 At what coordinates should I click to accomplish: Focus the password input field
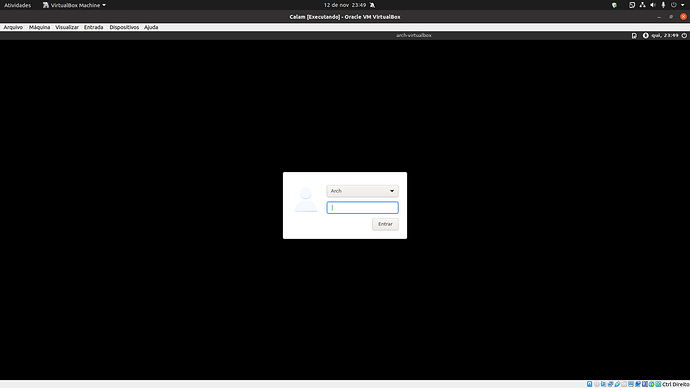[362, 208]
